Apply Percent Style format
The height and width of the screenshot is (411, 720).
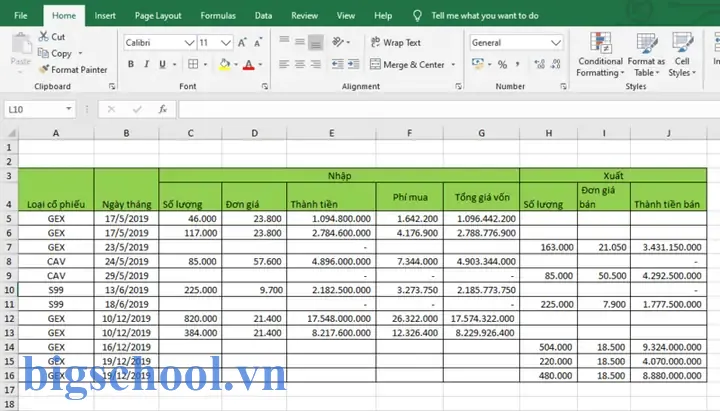click(502, 64)
